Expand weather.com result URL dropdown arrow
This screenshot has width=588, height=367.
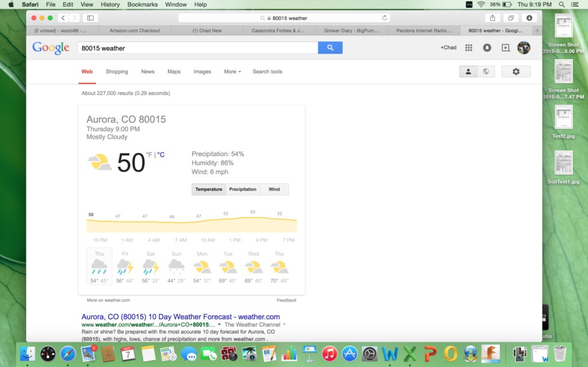[x=220, y=324]
